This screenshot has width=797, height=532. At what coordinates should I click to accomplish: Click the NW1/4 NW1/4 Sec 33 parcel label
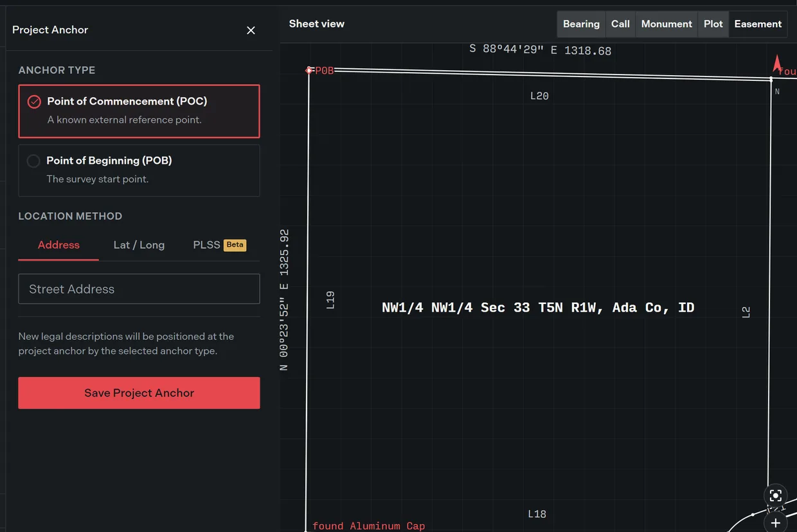[x=538, y=307]
